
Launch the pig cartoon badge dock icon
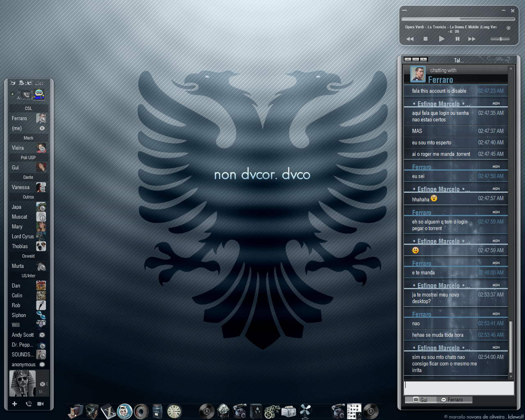(x=125, y=411)
